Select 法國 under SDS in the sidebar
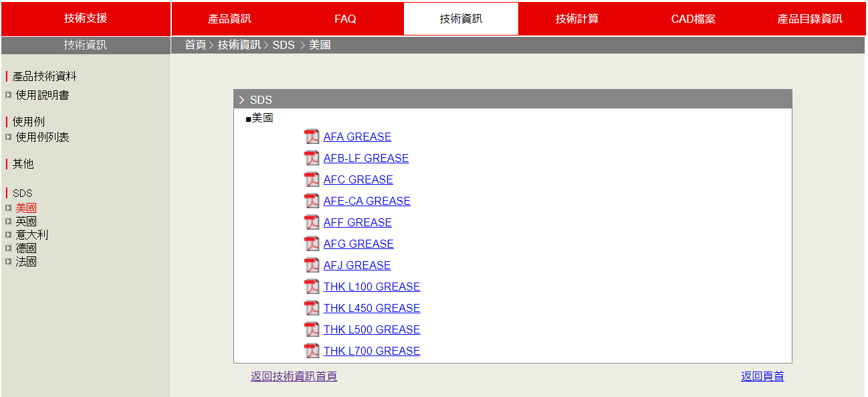 tap(26, 262)
